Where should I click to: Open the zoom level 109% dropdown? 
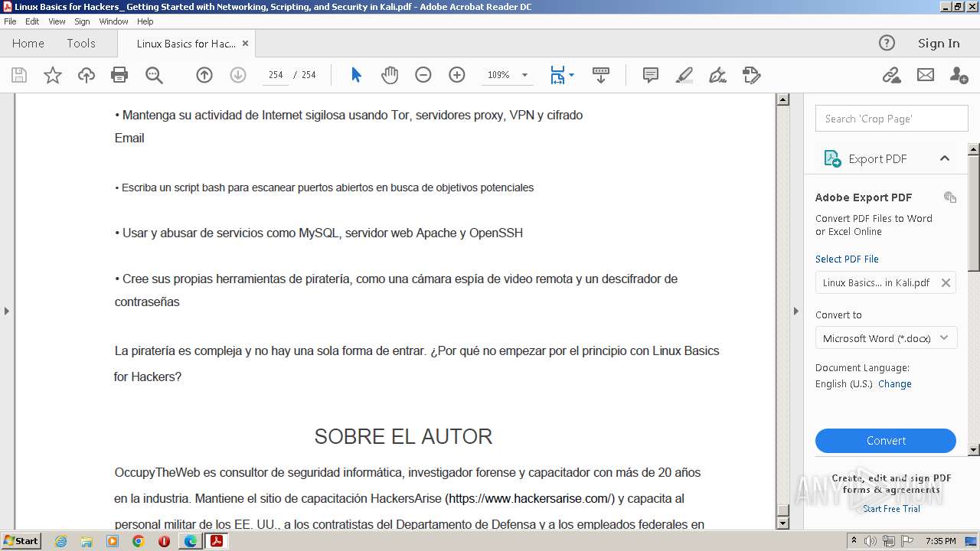coord(524,75)
